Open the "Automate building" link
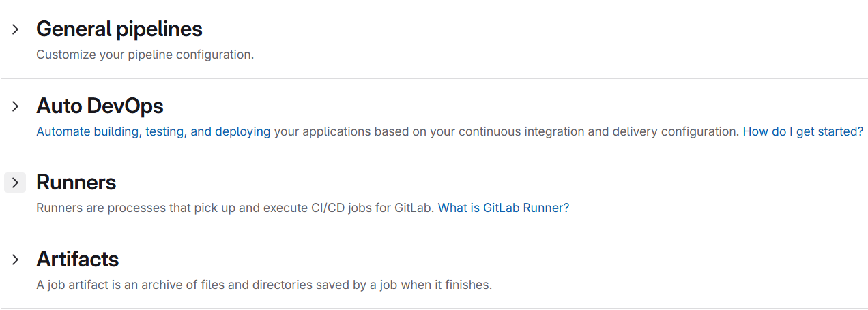Screen dimensions: 868x310 pos(87,131)
